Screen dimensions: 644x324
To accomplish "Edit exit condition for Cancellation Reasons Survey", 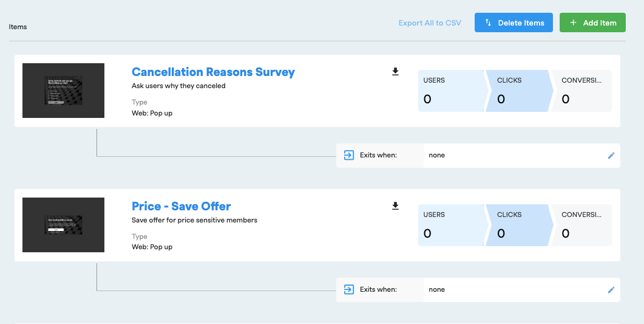I will [611, 156].
